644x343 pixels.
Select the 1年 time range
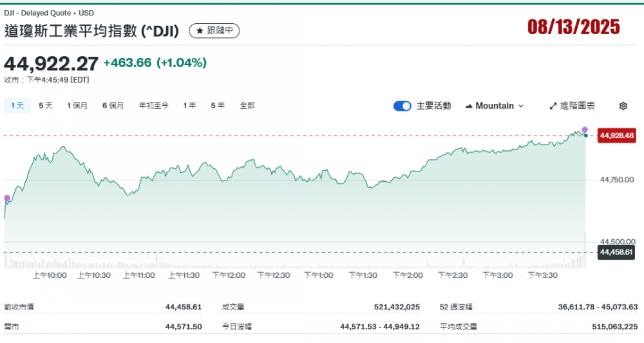[x=189, y=106]
